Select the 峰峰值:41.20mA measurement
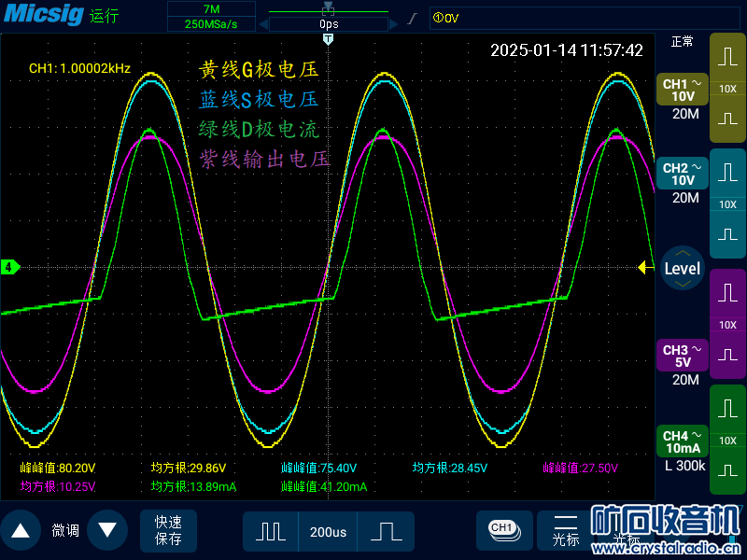This screenshot has height=560, width=747. (x=324, y=486)
